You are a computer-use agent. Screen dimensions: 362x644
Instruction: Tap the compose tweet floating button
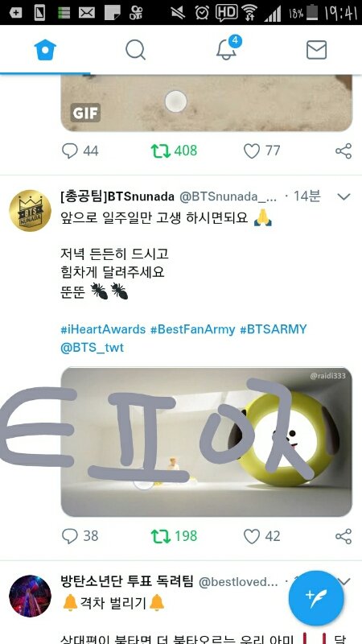(316, 598)
